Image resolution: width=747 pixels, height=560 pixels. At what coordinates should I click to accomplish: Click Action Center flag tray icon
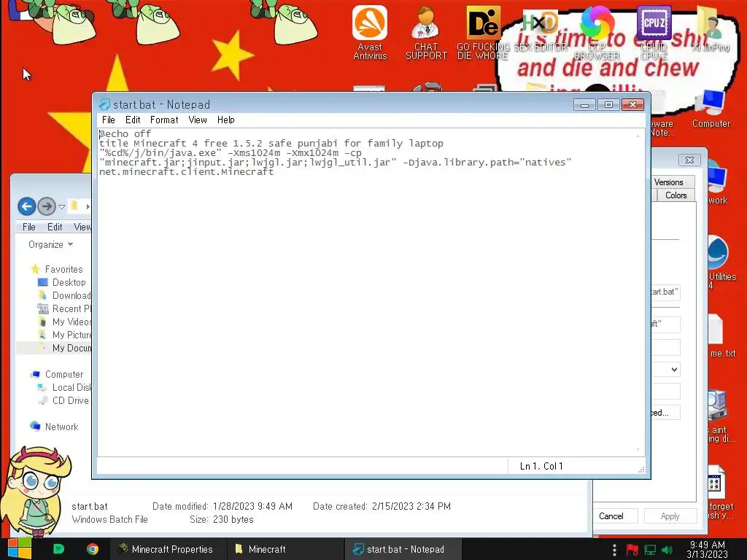pos(632,550)
